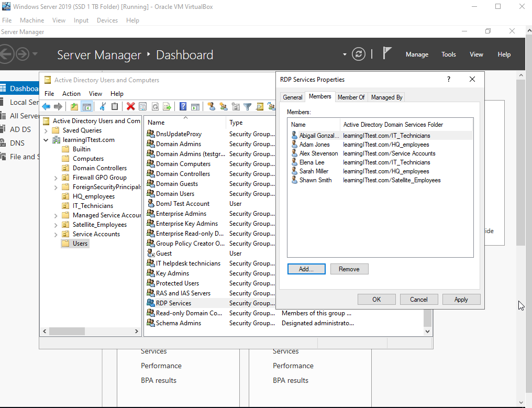Image resolution: width=532 pixels, height=408 pixels.
Task: Click the Add button to add a member
Action: point(307,269)
